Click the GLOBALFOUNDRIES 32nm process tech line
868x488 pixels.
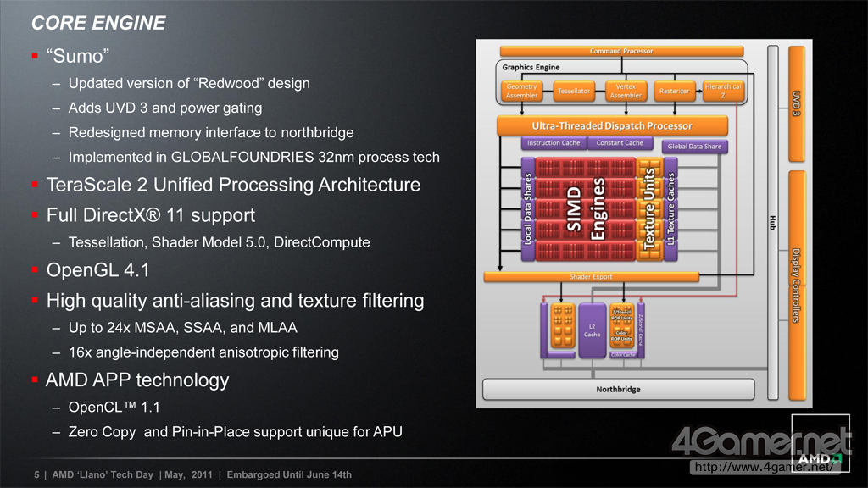(253, 157)
